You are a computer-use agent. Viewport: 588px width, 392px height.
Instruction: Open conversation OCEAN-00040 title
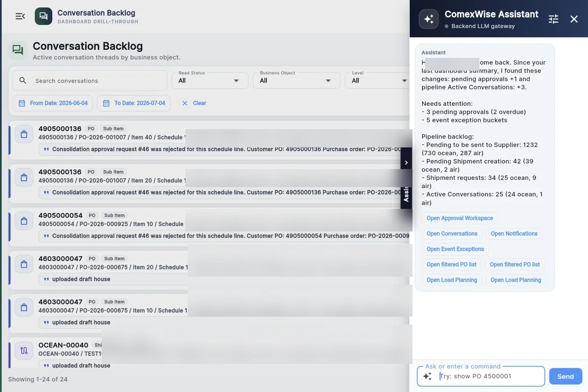coord(63,345)
